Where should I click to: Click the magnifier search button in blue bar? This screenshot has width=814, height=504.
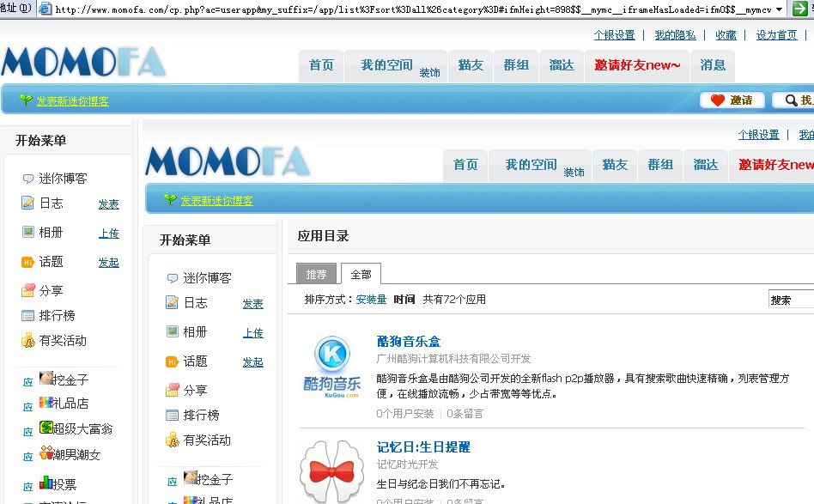(793, 100)
